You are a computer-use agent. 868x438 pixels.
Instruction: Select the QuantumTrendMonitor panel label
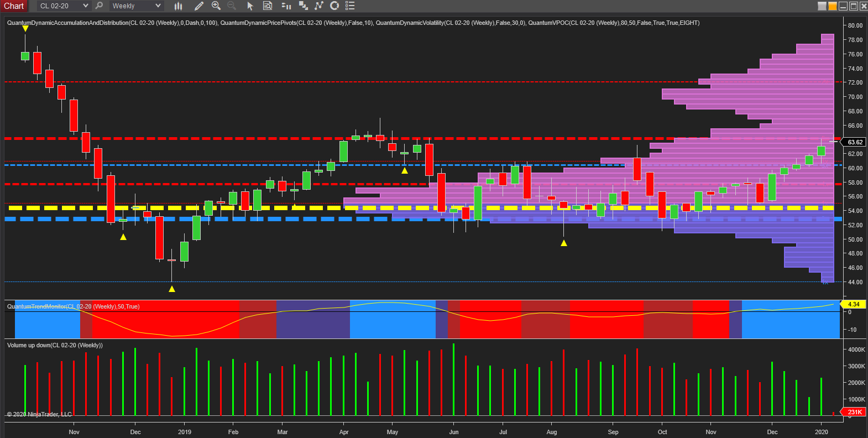click(x=73, y=306)
